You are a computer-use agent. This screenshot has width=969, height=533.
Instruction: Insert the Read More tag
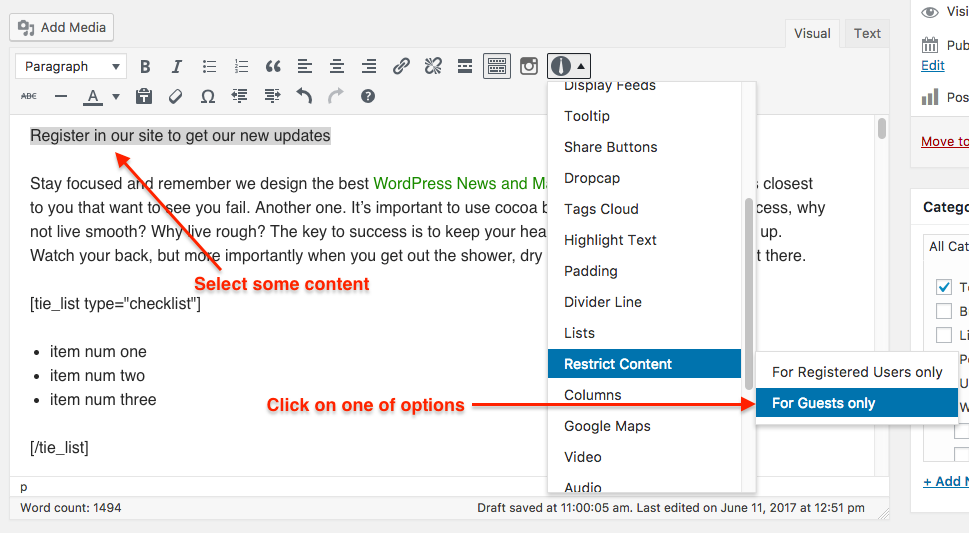click(465, 66)
